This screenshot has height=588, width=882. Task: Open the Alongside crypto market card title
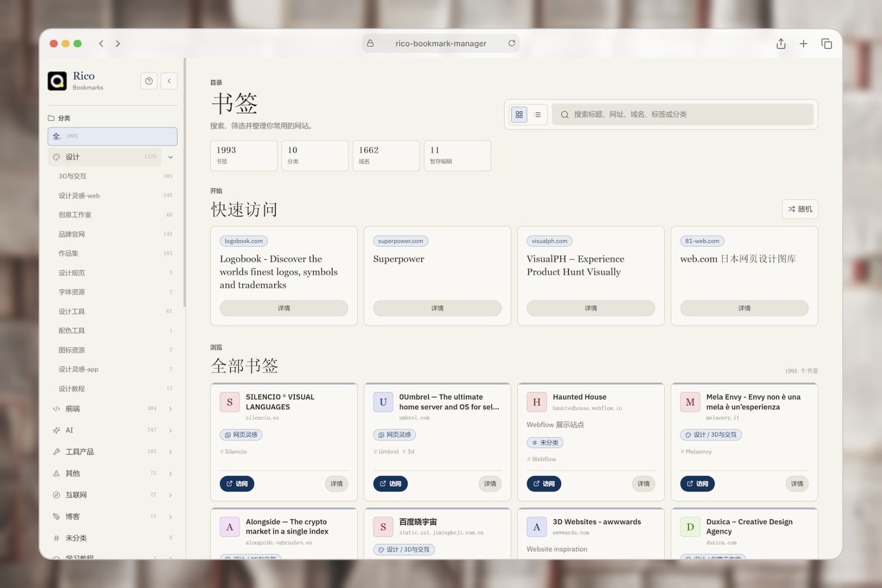[287, 526]
